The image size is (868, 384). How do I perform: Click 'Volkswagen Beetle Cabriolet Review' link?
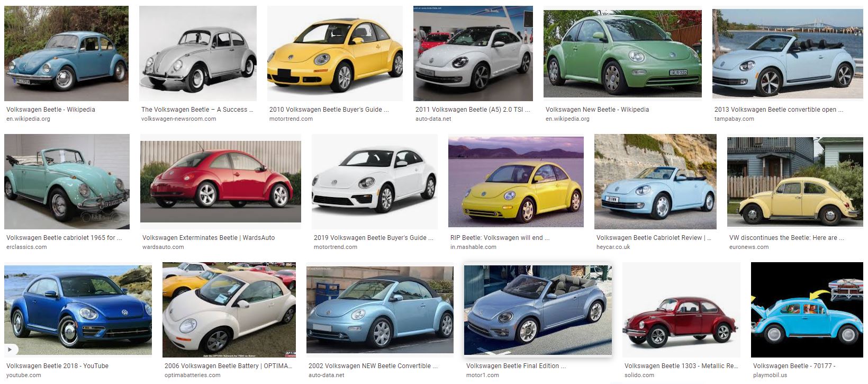(654, 238)
